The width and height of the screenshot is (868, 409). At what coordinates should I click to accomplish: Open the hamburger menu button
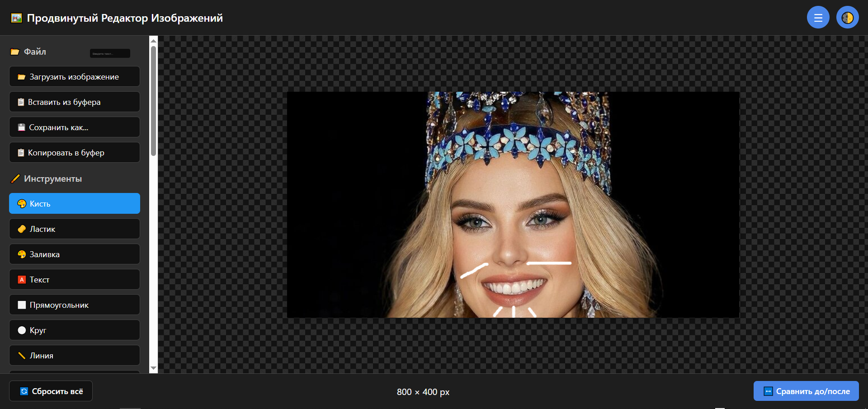(x=818, y=18)
